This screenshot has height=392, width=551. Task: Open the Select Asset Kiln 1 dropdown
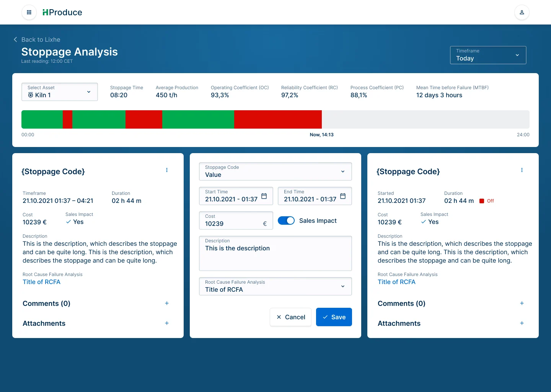(60, 92)
